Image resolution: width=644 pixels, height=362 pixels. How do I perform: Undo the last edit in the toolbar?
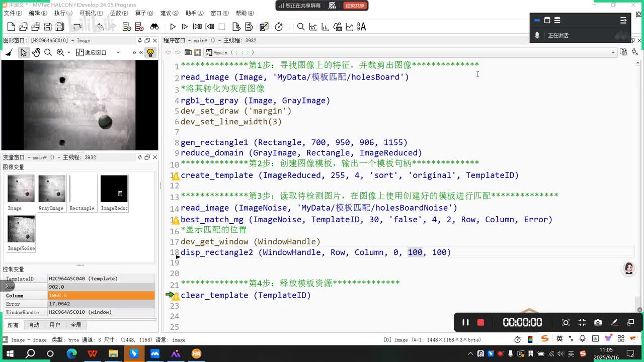click(100, 27)
